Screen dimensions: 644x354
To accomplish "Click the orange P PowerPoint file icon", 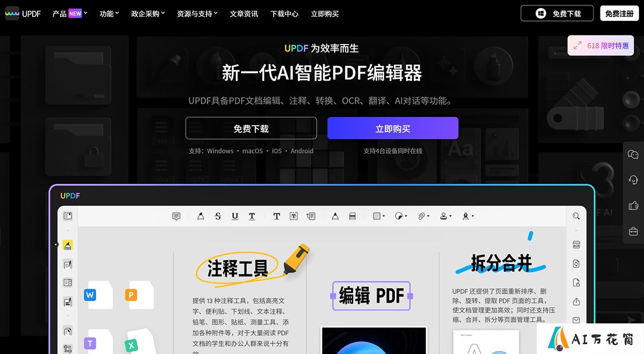I will point(131,295).
